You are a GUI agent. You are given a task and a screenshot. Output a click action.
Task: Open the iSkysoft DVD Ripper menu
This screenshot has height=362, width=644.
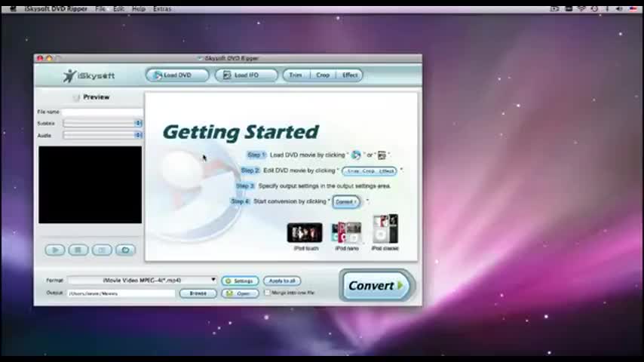tap(56, 8)
